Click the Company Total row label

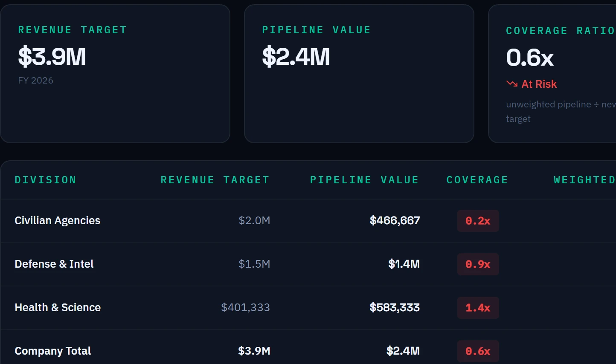pyautogui.click(x=53, y=351)
